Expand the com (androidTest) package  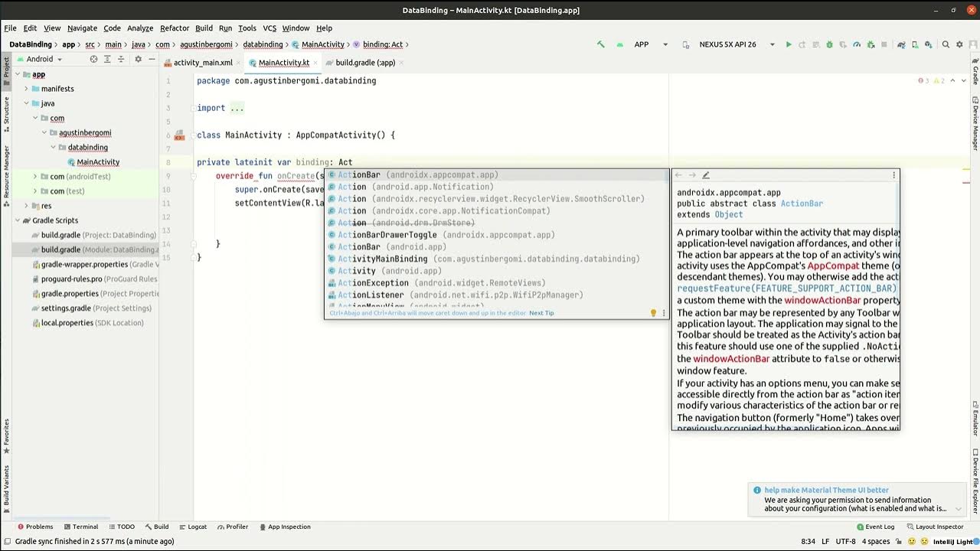35,177
